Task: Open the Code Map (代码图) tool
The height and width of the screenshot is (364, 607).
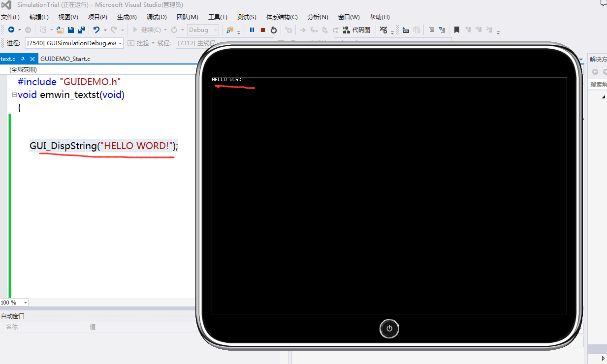Action: [356, 30]
